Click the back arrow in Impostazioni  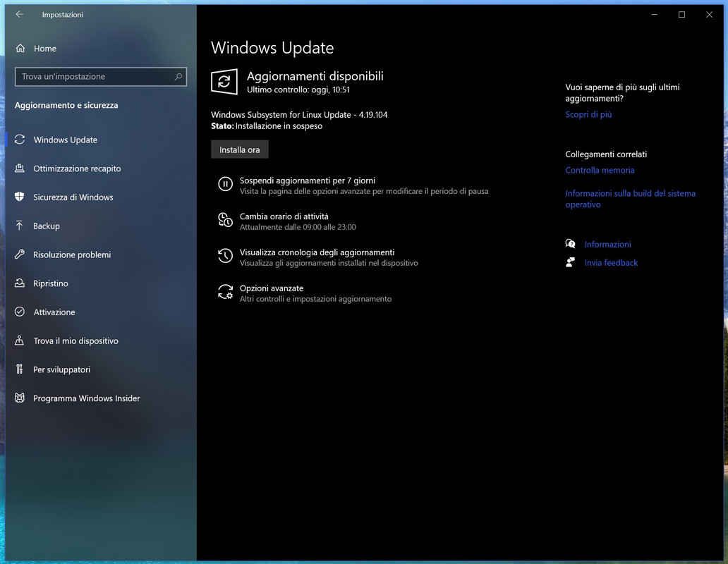pyautogui.click(x=20, y=14)
